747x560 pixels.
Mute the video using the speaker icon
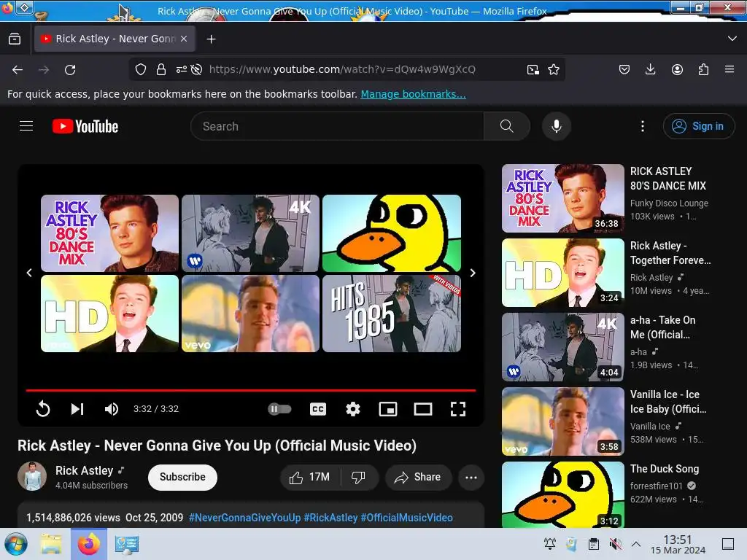tap(112, 409)
